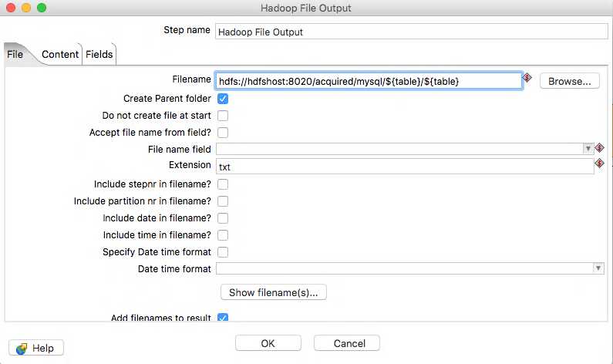
Task: Click the Extension txt input field
Action: 405,167
